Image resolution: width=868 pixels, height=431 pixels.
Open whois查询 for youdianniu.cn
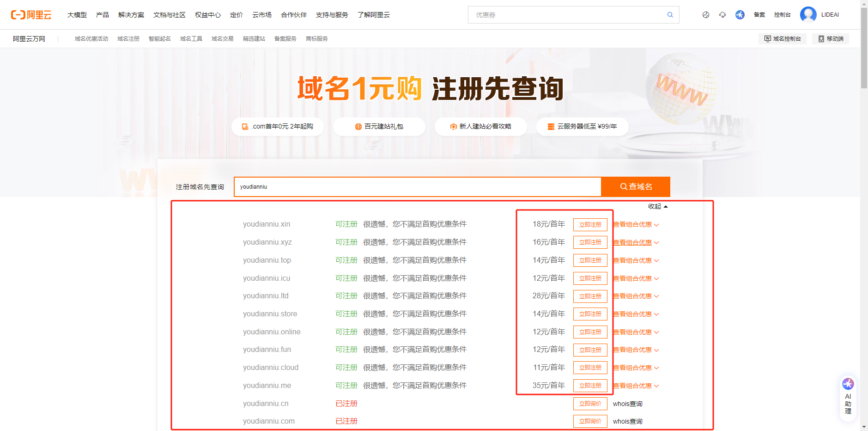click(627, 403)
